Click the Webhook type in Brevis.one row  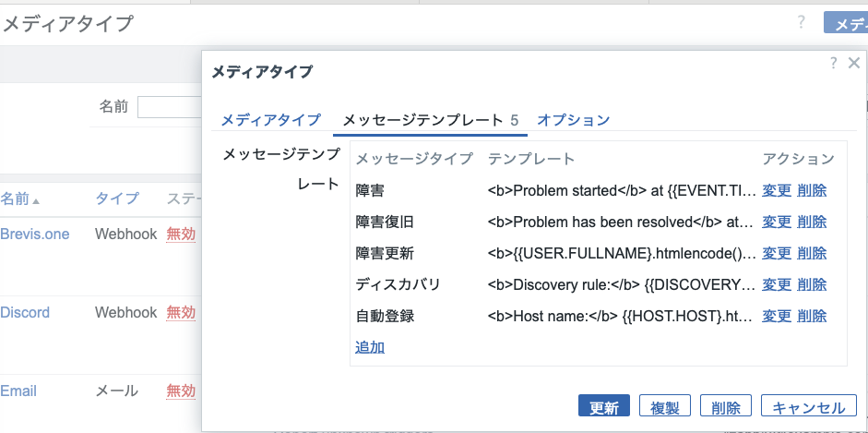coord(126,235)
